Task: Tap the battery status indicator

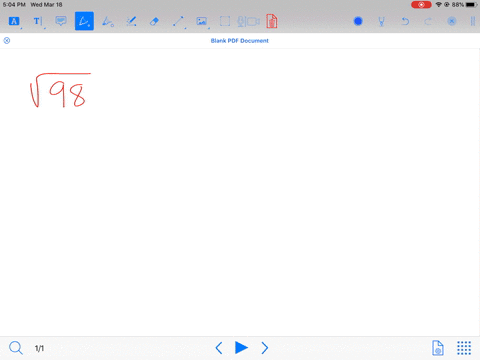Action: point(471,5)
